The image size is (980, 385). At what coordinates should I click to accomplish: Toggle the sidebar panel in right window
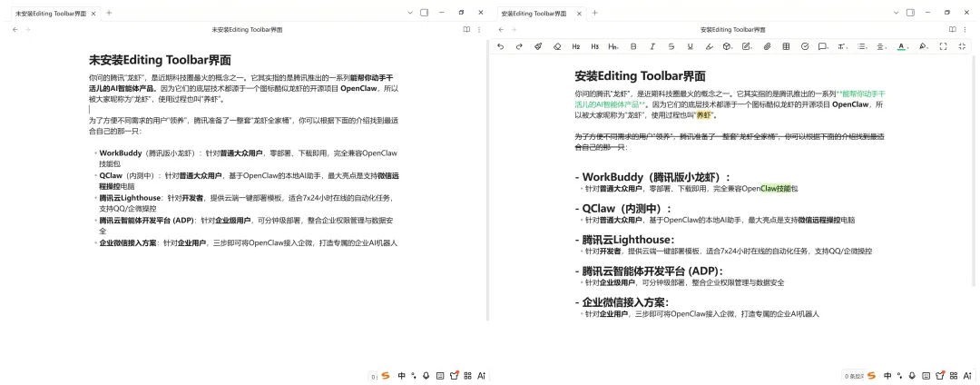tap(911, 13)
